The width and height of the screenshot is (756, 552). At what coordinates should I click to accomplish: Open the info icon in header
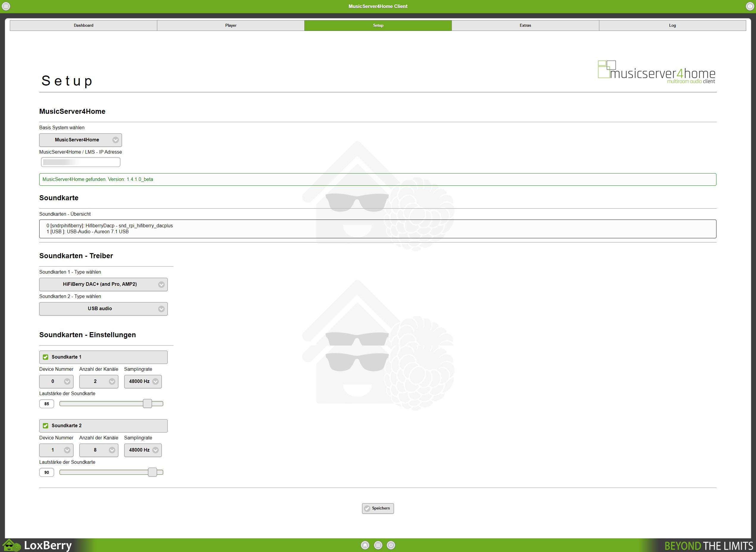pyautogui.click(x=750, y=6)
